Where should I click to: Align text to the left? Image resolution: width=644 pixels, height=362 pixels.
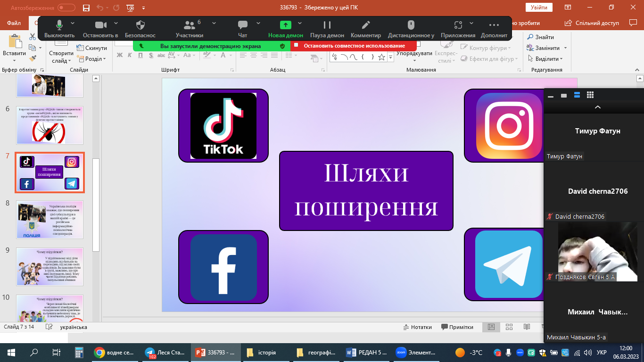[243, 55]
